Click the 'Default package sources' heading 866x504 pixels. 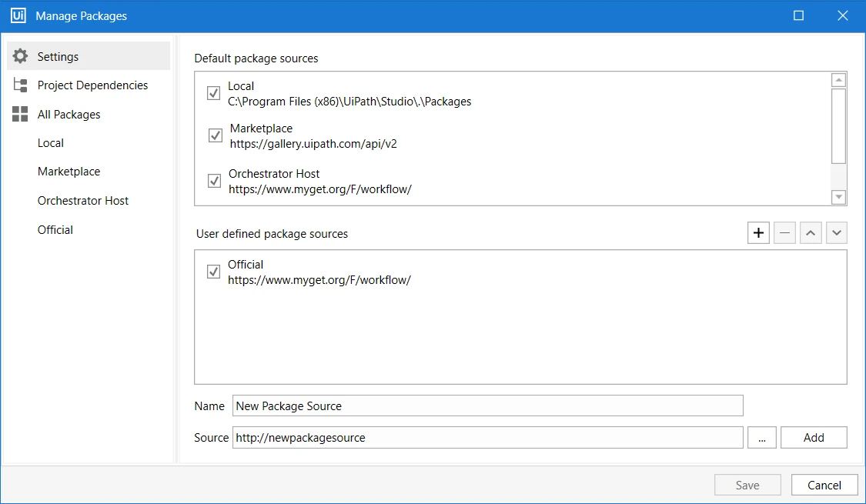tap(256, 58)
